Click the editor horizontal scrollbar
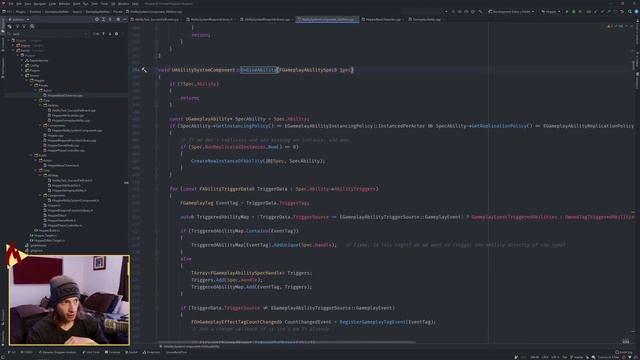 pos(287,342)
